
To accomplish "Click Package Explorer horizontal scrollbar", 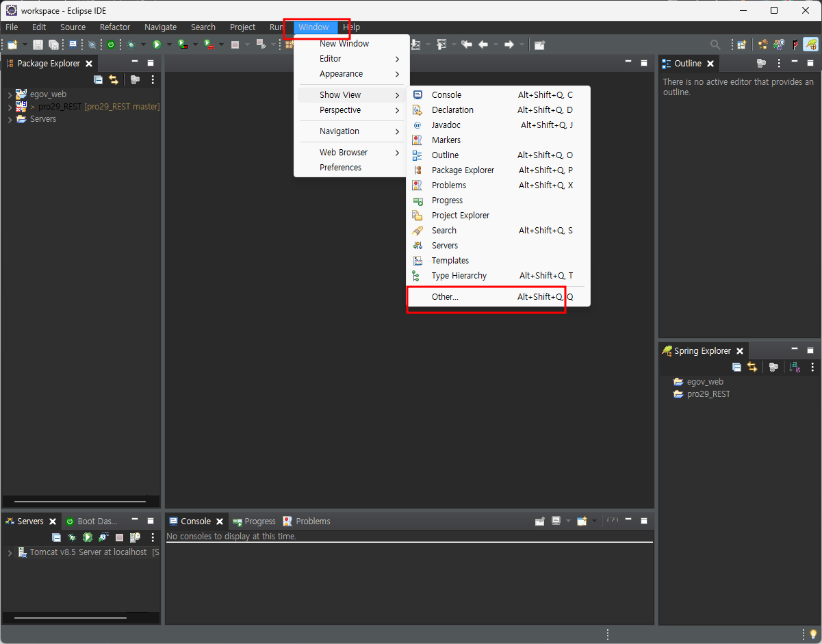I will pos(81,502).
